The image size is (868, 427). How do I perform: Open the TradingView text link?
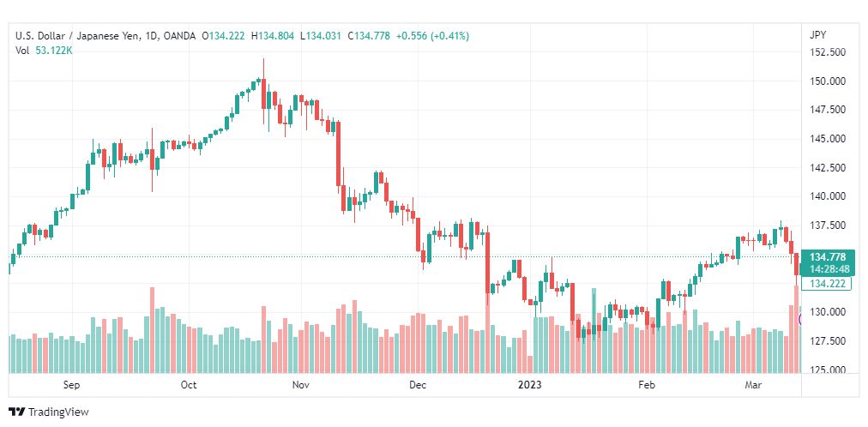(x=58, y=412)
